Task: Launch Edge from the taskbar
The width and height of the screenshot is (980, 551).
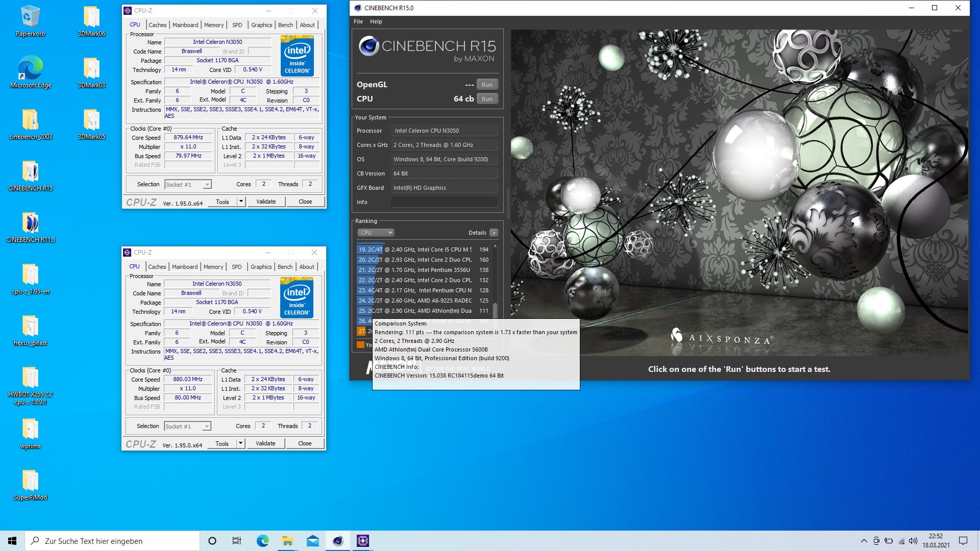Action: (262, 541)
